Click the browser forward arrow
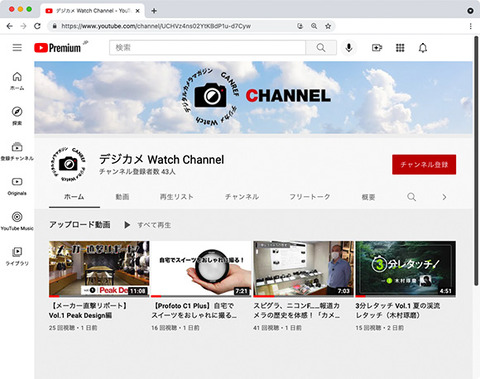Image resolution: width=480 pixels, height=379 pixels. [x=23, y=26]
